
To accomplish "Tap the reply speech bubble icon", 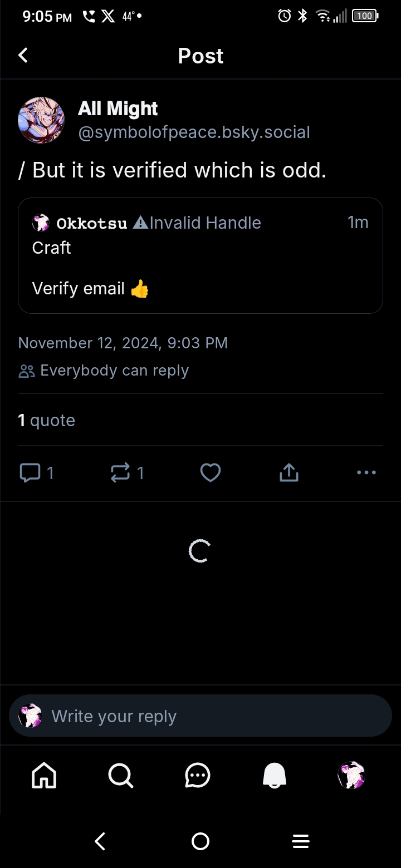I will click(x=30, y=473).
